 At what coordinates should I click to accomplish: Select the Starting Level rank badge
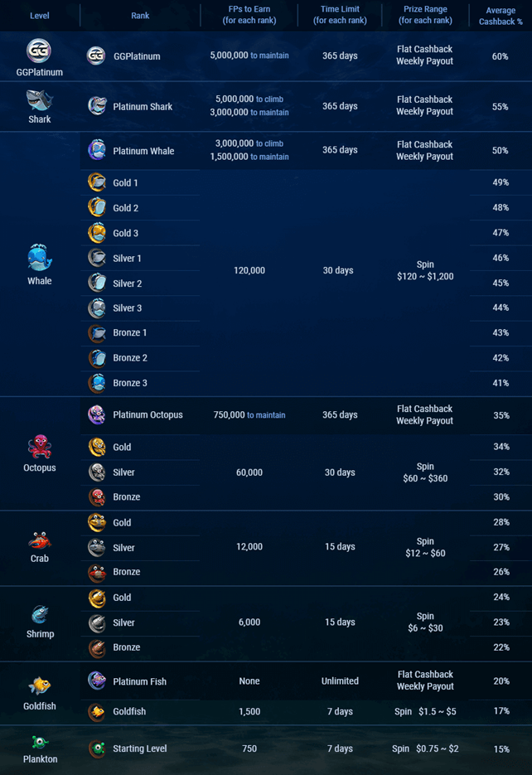[97, 748]
